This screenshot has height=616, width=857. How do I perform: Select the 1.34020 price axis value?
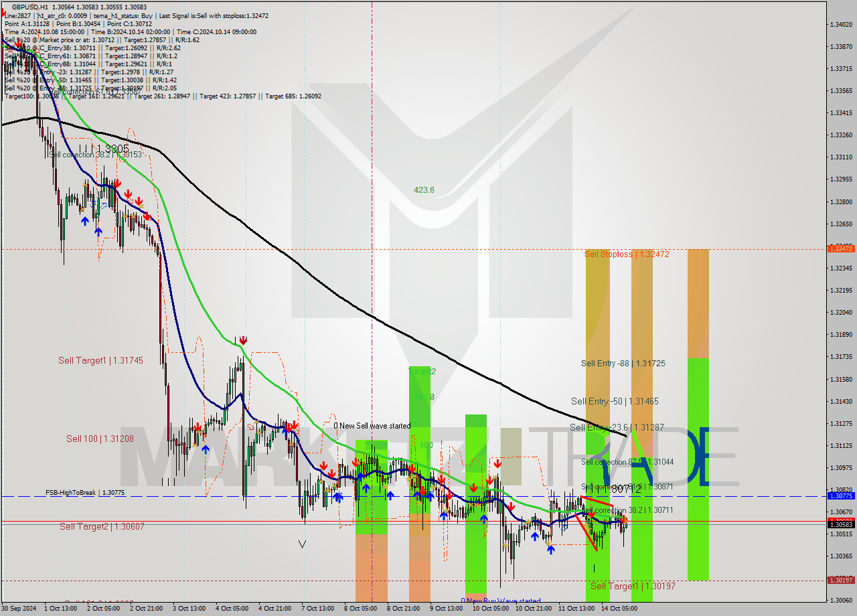click(841, 25)
